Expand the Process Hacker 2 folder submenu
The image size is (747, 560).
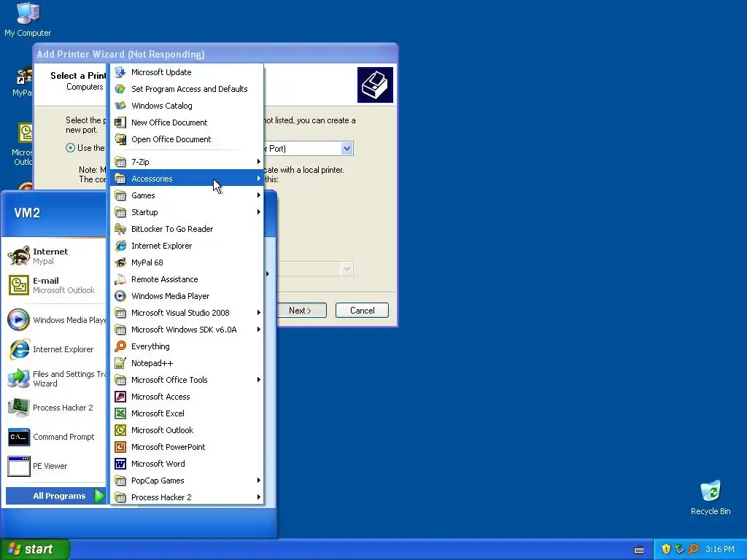coord(187,497)
